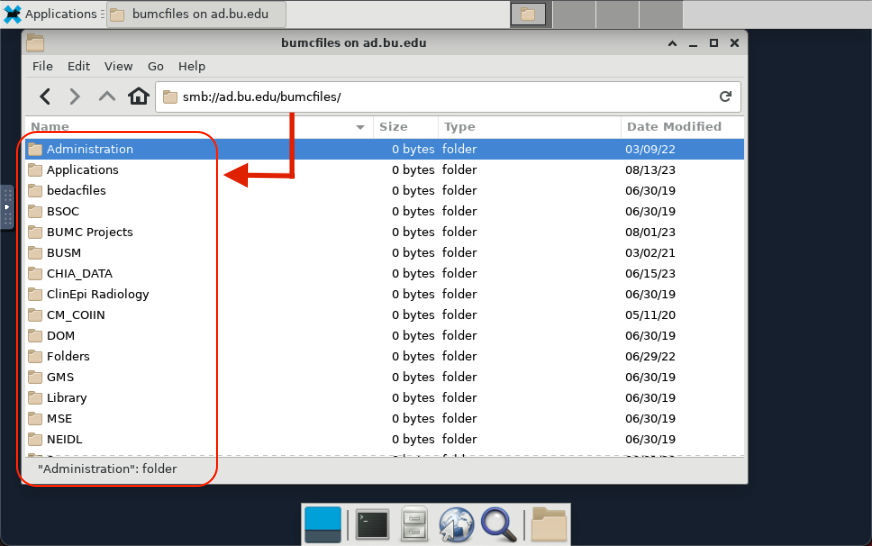Viewport: 872px width, 546px height.
Task: Open the Help menu
Action: (192, 66)
